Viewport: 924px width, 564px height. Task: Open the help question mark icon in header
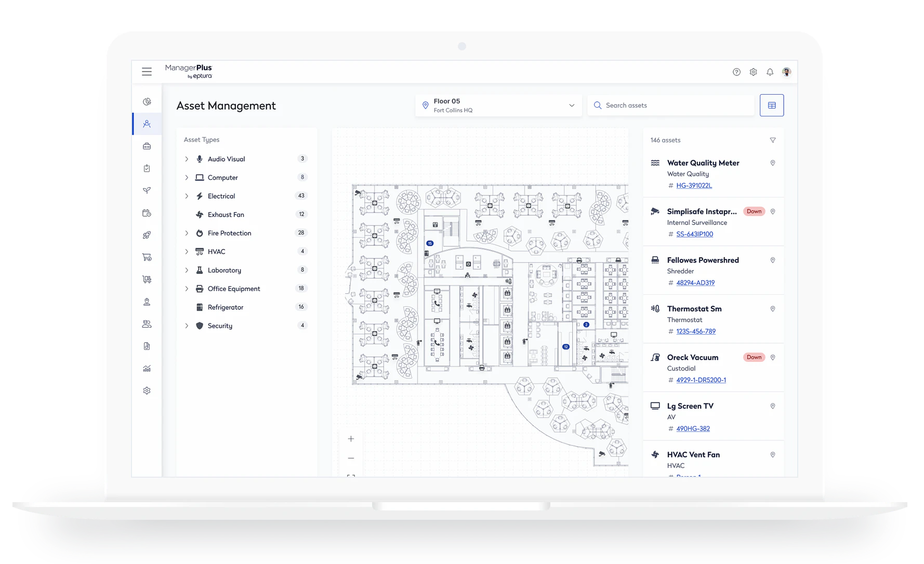[x=736, y=72]
